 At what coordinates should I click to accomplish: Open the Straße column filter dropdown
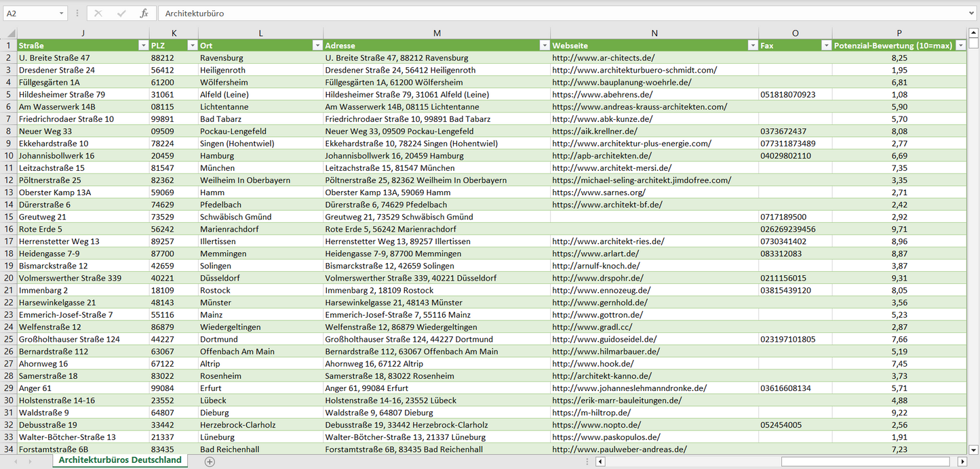coord(142,45)
